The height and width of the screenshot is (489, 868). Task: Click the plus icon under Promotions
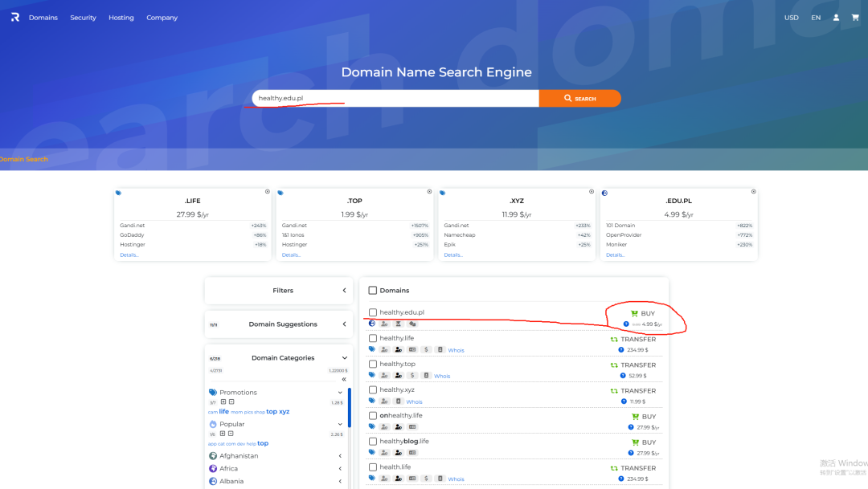pos(223,401)
